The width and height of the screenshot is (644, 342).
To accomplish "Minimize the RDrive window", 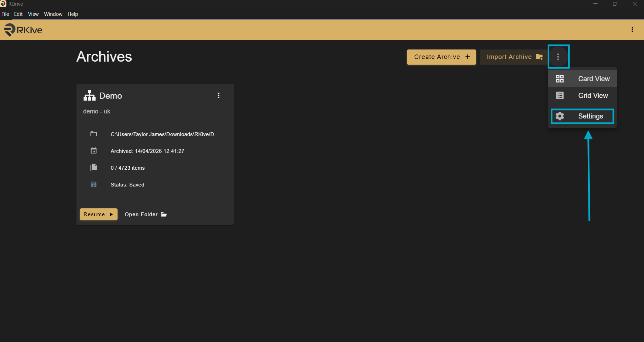I will [x=595, y=4].
